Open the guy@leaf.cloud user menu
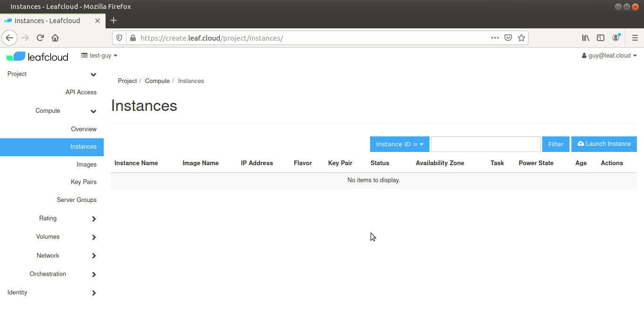Screen dimensions: 644x336 tap(609, 56)
